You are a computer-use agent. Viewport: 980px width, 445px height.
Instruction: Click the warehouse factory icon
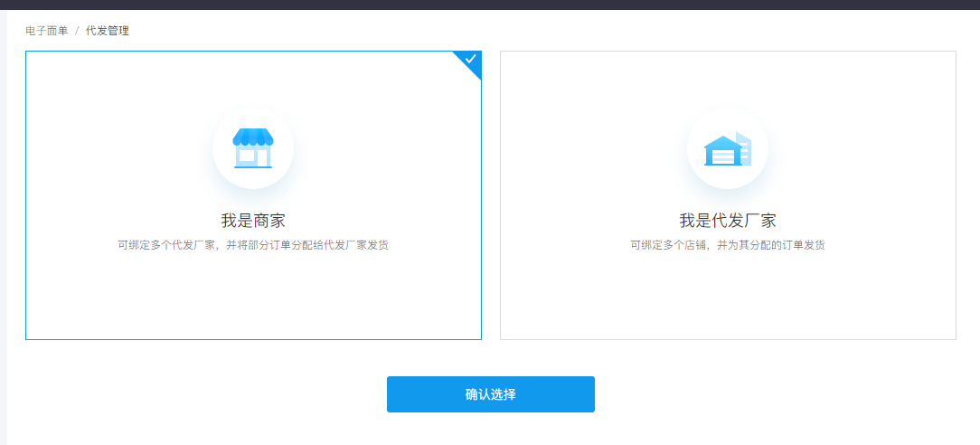coord(728,148)
